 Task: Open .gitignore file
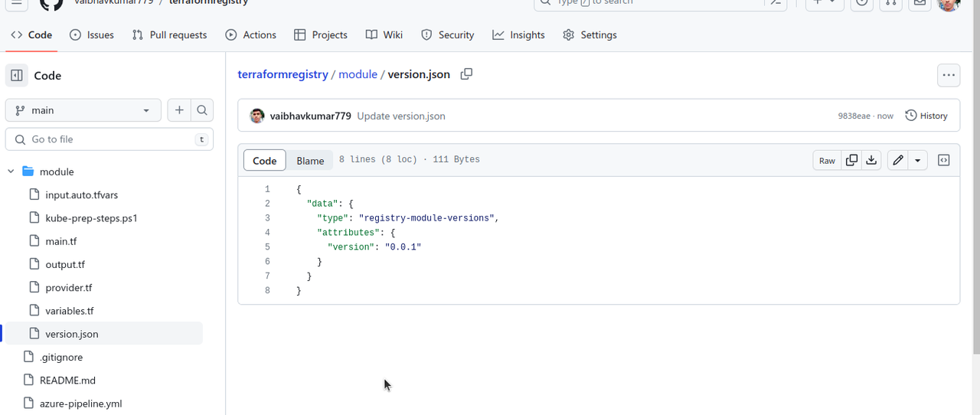(x=60, y=357)
